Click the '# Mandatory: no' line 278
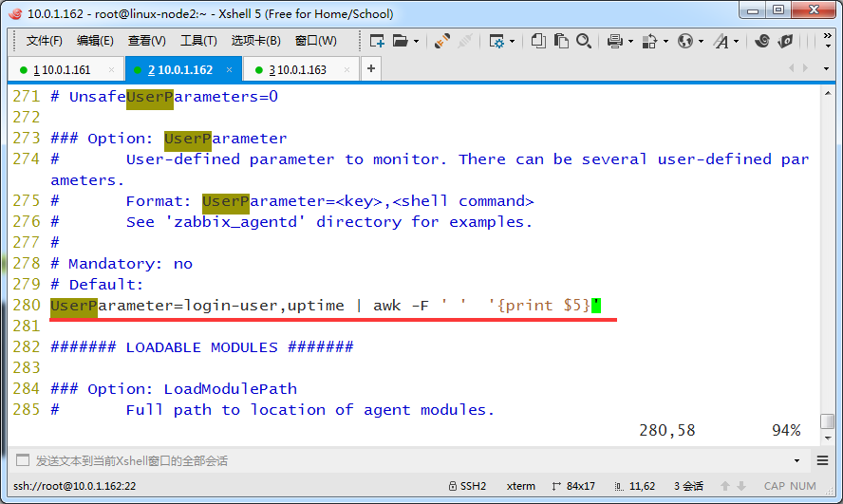Image resolution: width=843 pixels, height=504 pixels. pyautogui.click(x=122, y=264)
